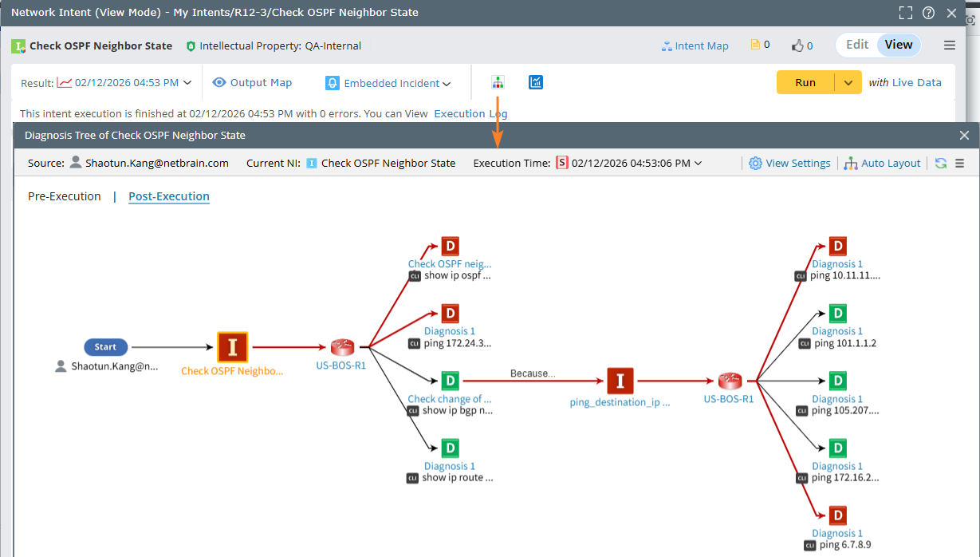This screenshot has height=557, width=980.
Task: Select the Start node
Action: point(105,347)
